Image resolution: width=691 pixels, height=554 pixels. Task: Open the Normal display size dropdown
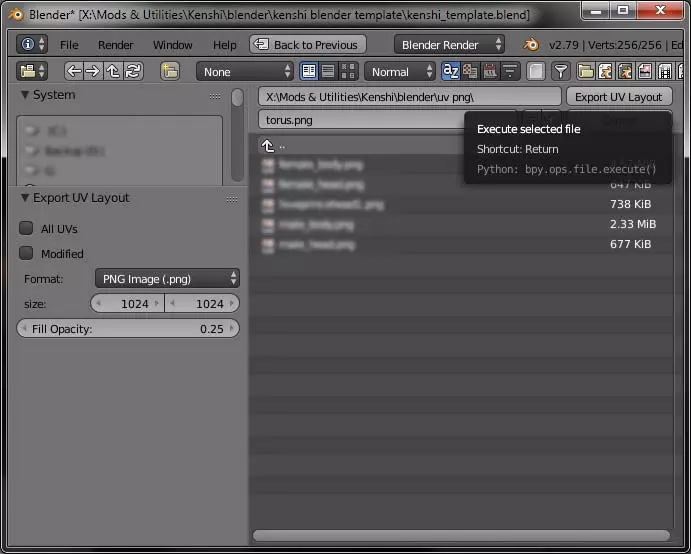click(x=400, y=71)
